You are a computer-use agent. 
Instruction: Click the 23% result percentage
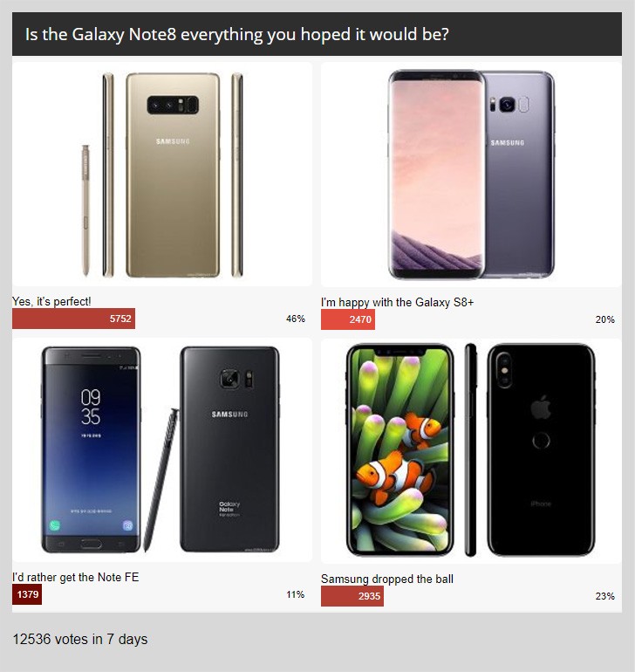[x=605, y=596]
